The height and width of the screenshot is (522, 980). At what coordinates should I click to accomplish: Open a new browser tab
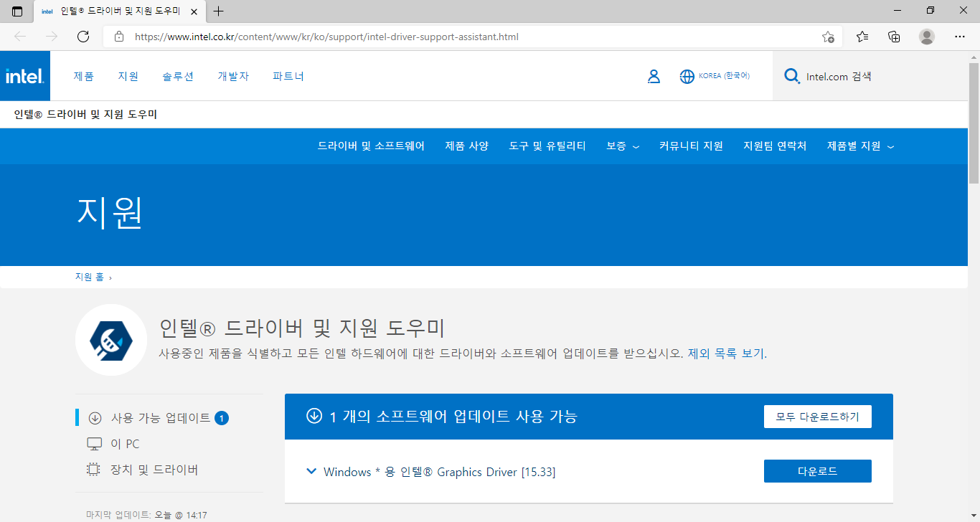point(219,11)
